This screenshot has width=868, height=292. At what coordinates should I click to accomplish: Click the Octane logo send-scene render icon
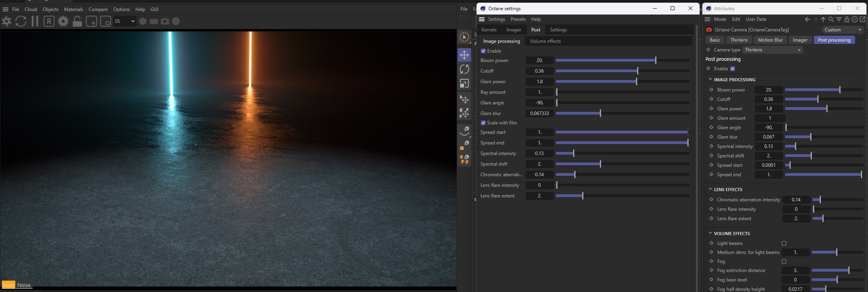pyautogui.click(x=7, y=21)
